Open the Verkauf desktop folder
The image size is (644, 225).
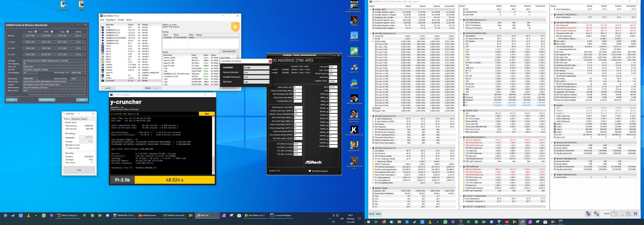tap(81, 5)
